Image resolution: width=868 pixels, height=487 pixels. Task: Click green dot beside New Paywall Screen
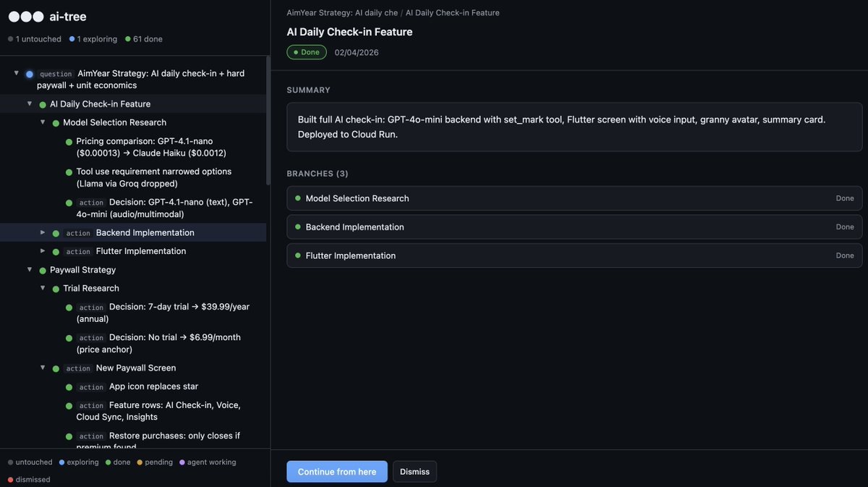56,368
